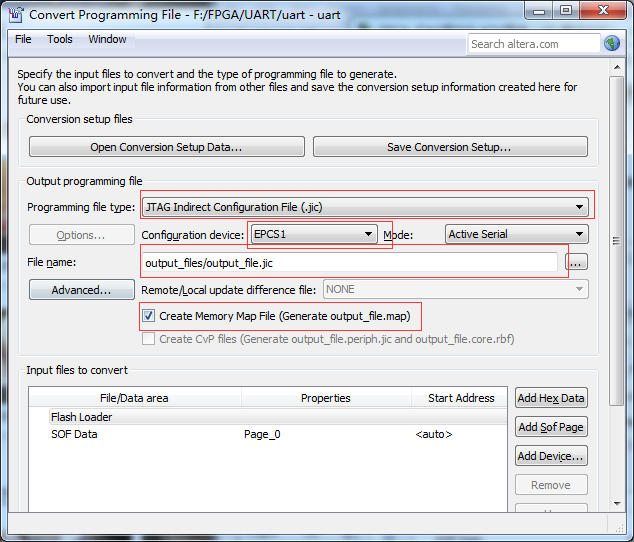
Task: Click Open Conversion Setup Data button
Action: (165, 147)
